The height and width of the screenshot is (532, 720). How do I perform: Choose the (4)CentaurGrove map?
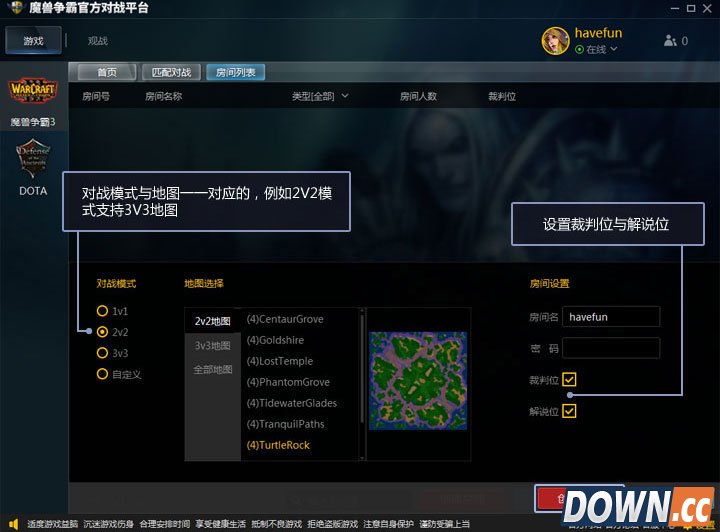[285, 319]
